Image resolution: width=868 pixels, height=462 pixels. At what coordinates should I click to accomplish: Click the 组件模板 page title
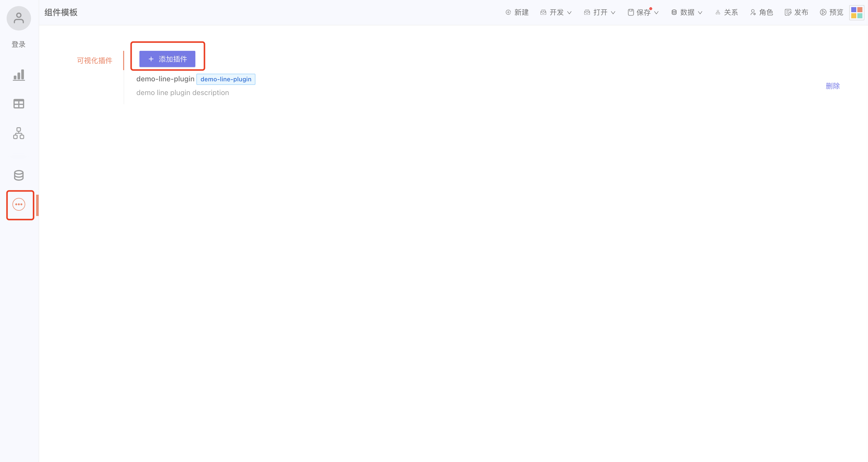(x=61, y=12)
